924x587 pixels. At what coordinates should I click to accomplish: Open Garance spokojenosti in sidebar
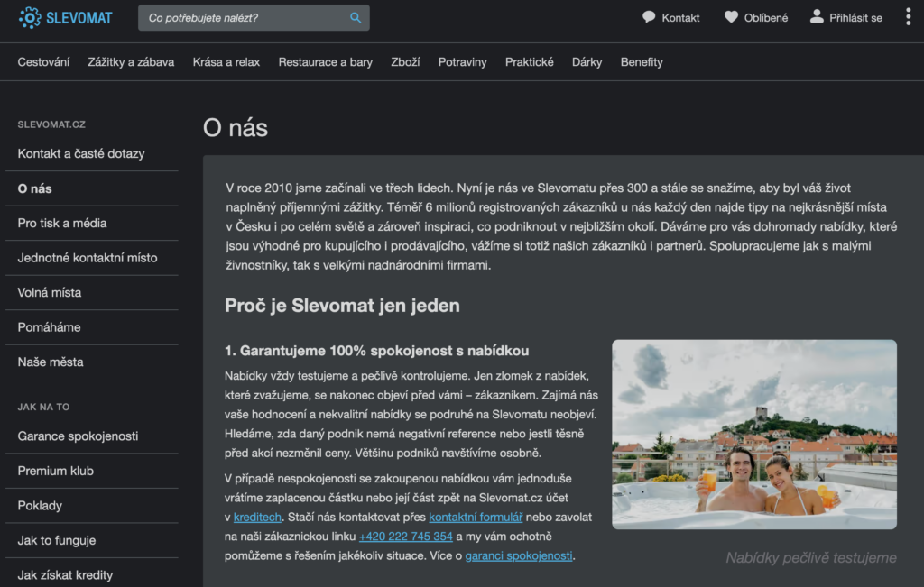78,436
